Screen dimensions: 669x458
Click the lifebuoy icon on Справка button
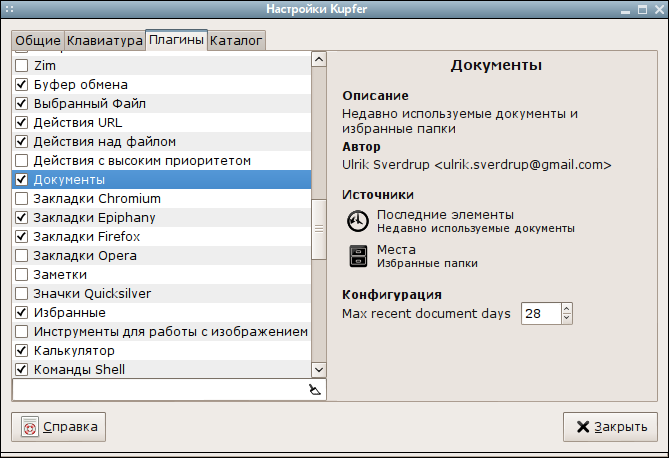point(30,426)
